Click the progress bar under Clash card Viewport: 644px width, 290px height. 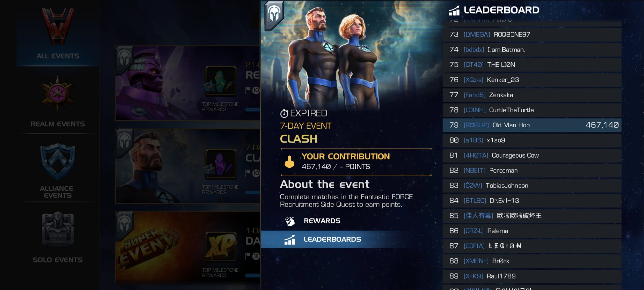pos(253,192)
